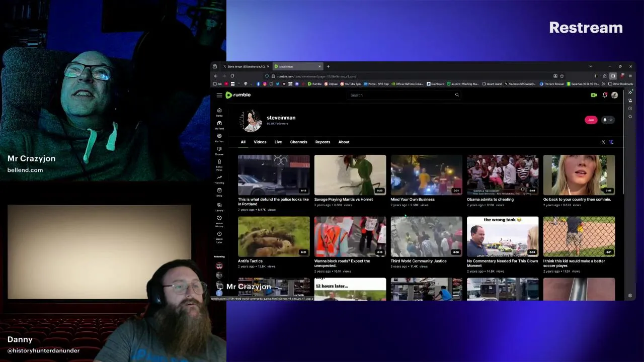
Task: Go to Home in the Rumble sidebar
Action: tap(219, 112)
